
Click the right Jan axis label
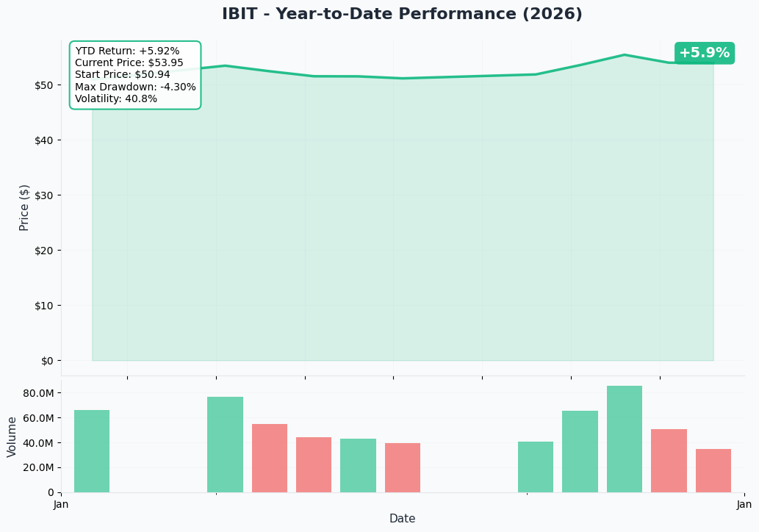pyautogui.click(x=744, y=505)
